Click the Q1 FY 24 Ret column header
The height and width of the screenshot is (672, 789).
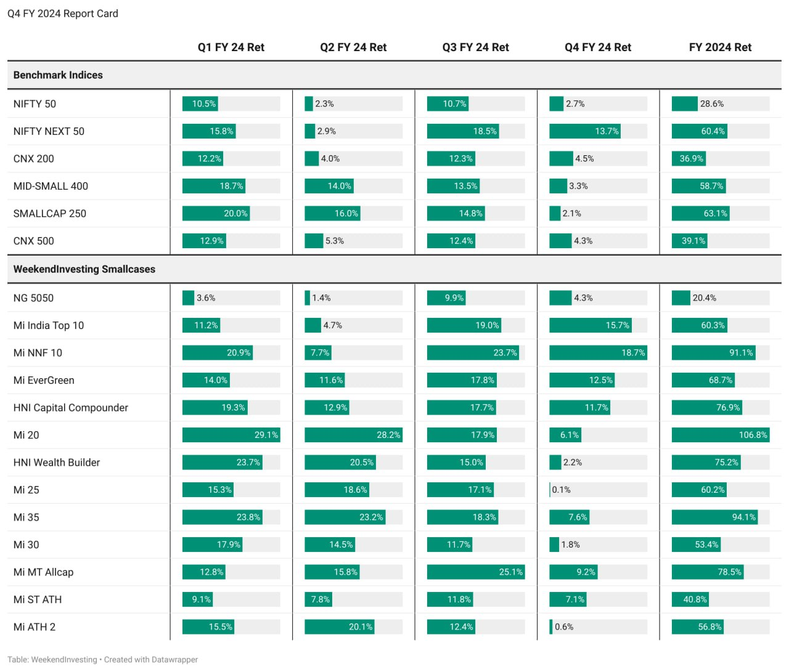231,47
